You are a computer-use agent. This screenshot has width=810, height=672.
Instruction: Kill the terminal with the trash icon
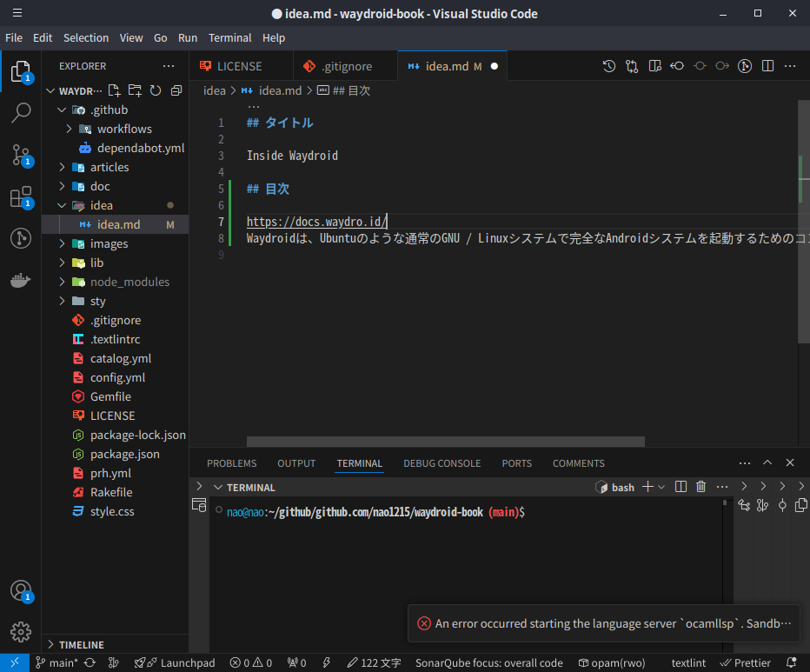[700, 487]
